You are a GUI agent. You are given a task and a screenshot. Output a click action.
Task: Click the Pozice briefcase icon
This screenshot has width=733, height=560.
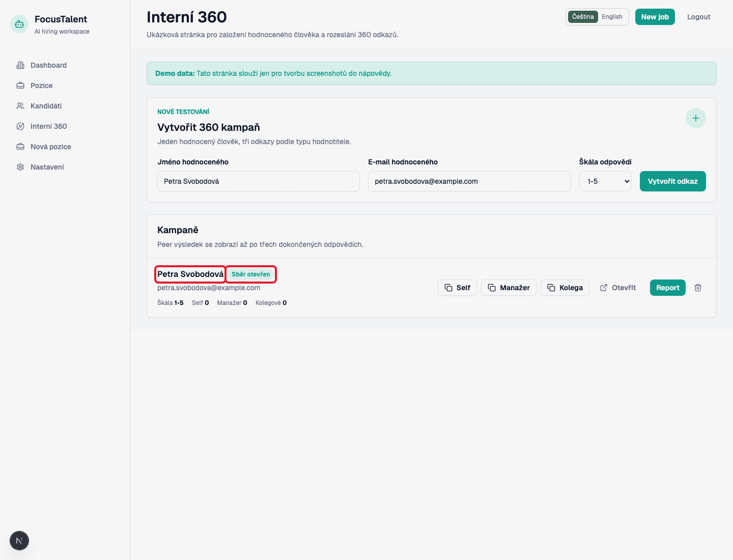20,86
